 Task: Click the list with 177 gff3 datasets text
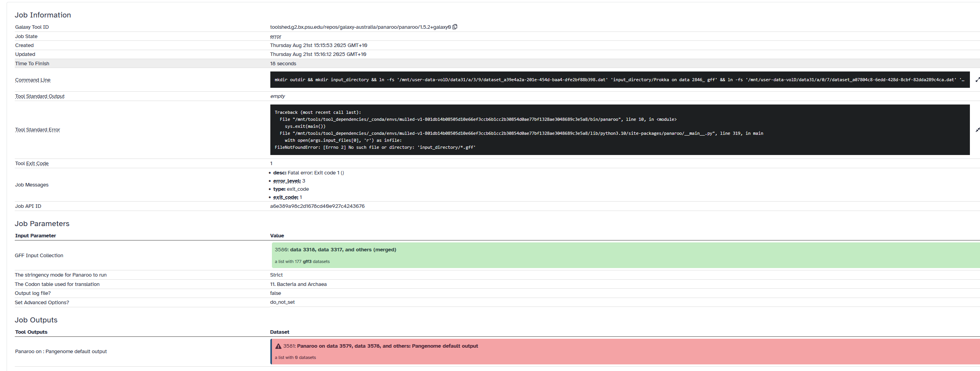coord(302,261)
